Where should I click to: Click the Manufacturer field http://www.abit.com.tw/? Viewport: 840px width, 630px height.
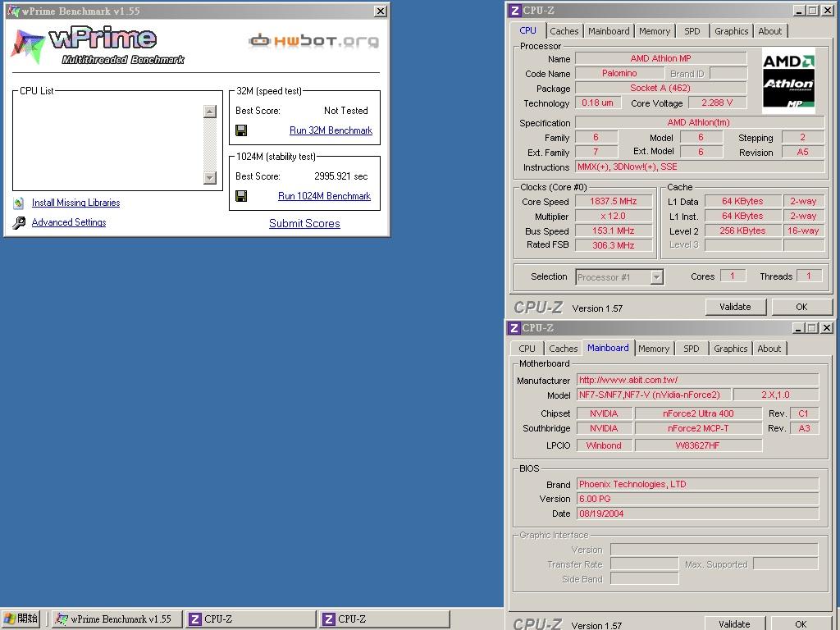click(x=697, y=380)
